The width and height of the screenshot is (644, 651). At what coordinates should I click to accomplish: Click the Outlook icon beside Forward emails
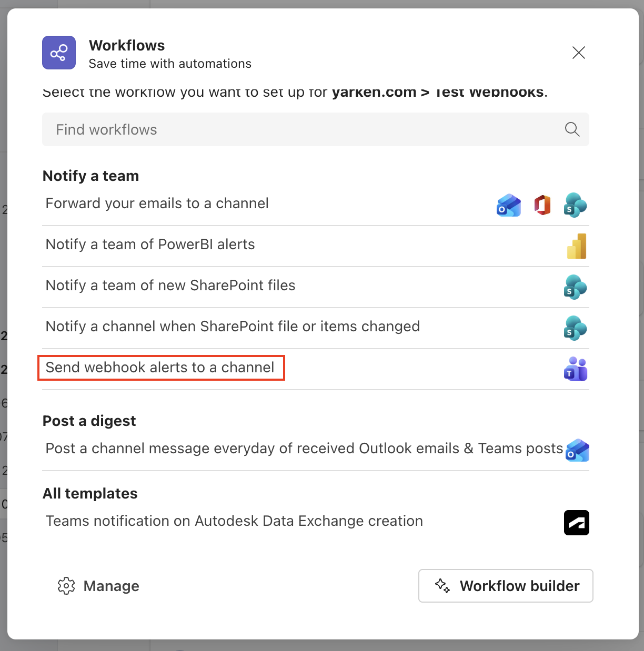508,205
